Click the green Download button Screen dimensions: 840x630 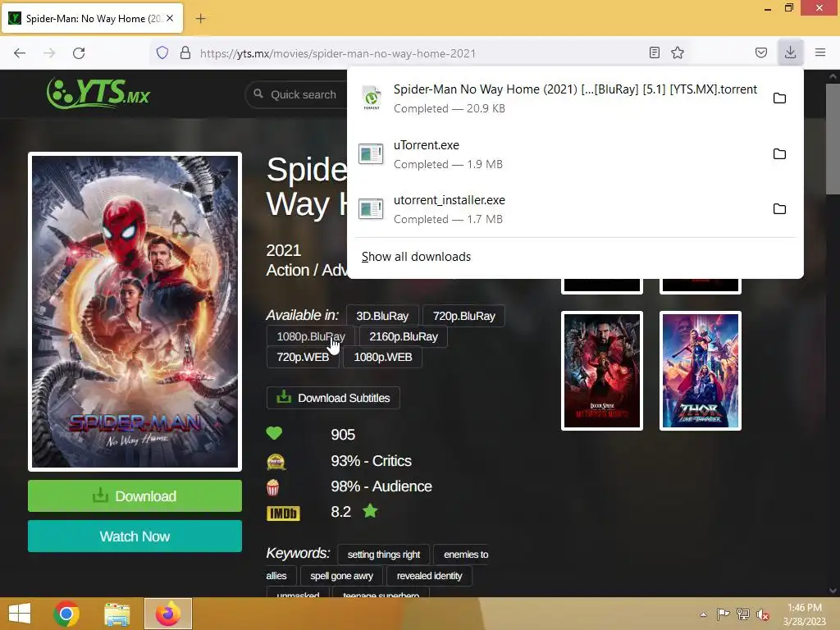tap(135, 496)
